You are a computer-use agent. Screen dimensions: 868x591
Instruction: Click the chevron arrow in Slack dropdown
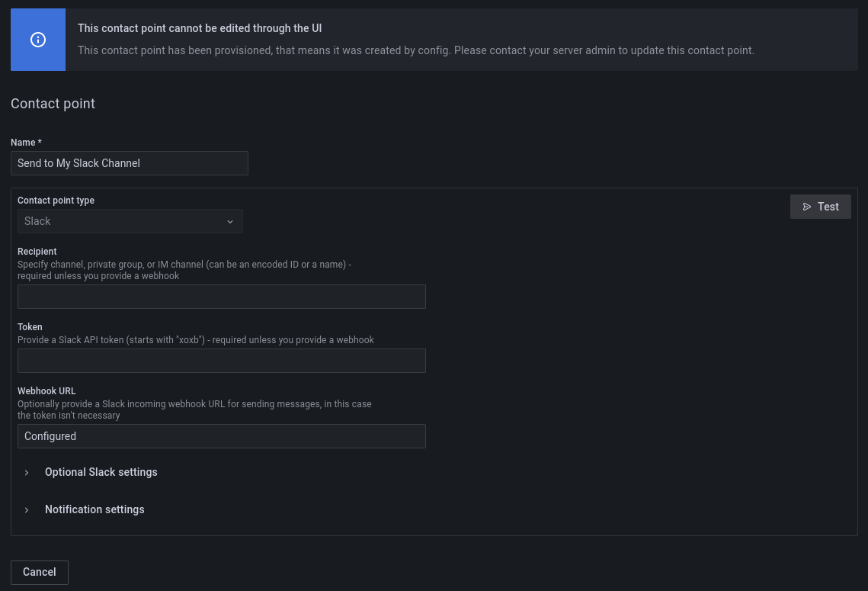coord(230,221)
